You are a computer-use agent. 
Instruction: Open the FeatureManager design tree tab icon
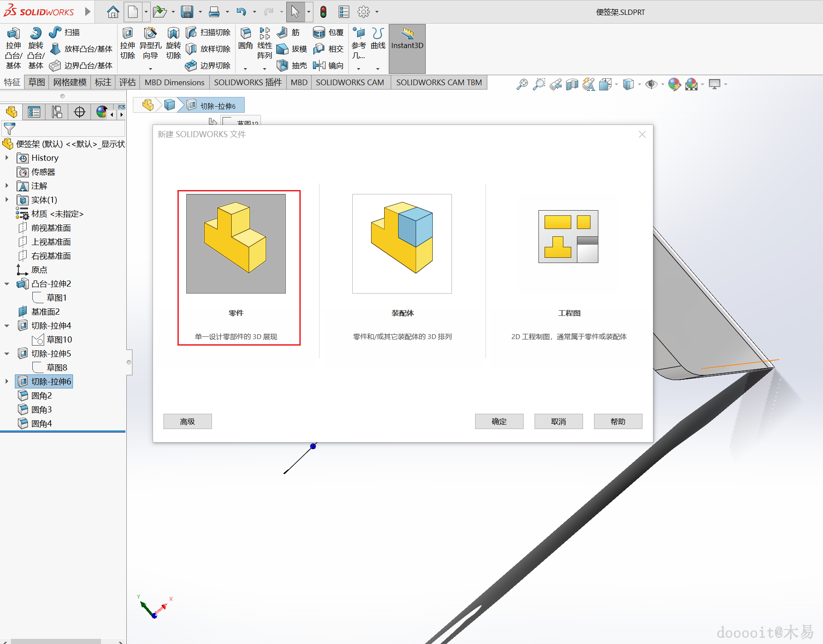12,112
